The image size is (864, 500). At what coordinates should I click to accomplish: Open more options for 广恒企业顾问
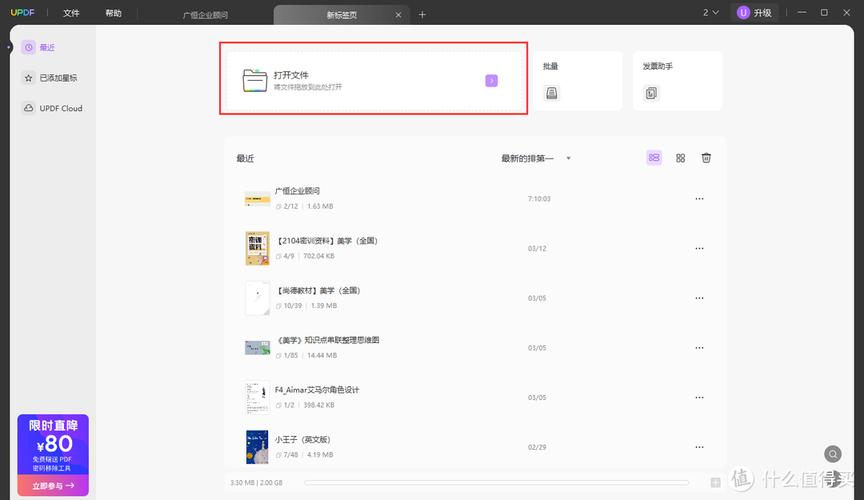pyautogui.click(x=699, y=198)
